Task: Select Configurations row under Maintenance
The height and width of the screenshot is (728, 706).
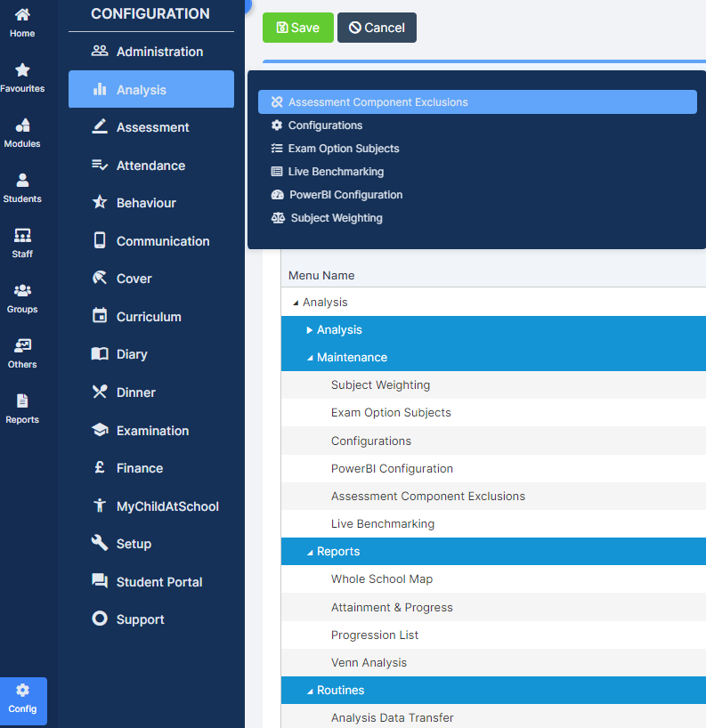Action: [493, 441]
